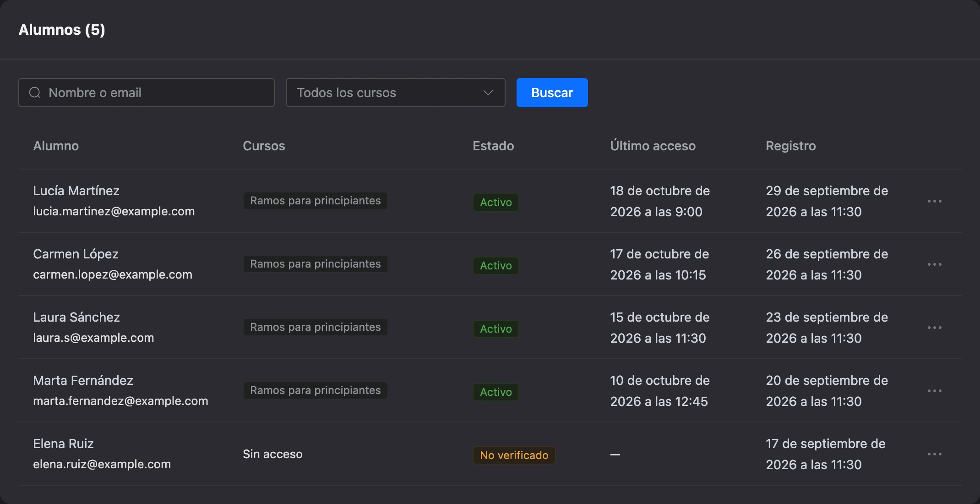Select the name Elena Ruiz
Viewport: 980px width, 504px height.
coord(63,444)
